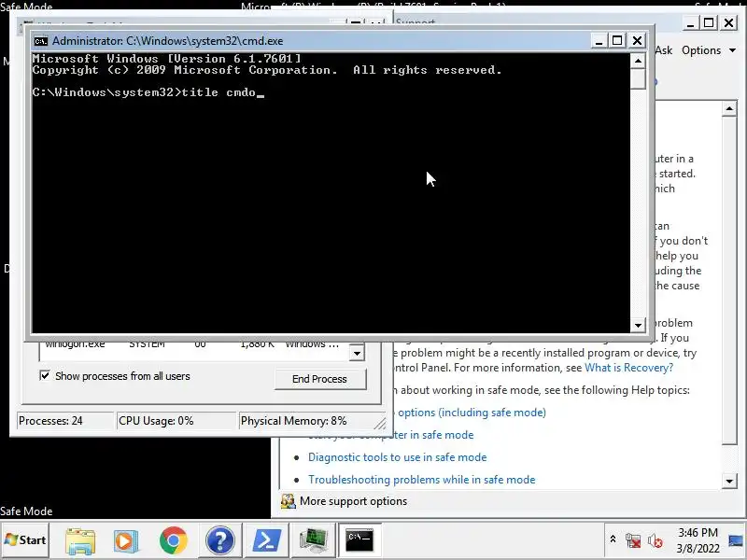Launch Windows Media Player from the taskbar
The image size is (747, 560).
click(126, 540)
